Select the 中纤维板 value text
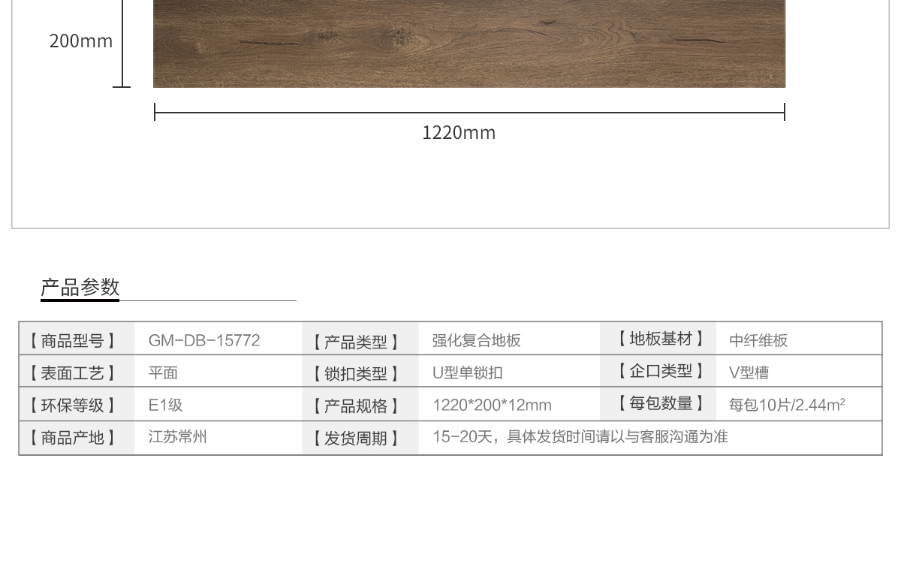Screen dimensions: 901x588 tap(758, 340)
